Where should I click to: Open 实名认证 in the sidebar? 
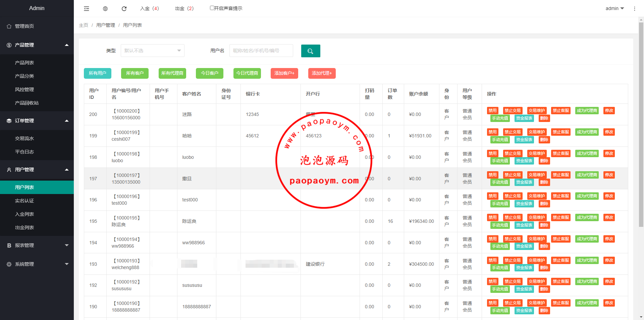(24, 201)
